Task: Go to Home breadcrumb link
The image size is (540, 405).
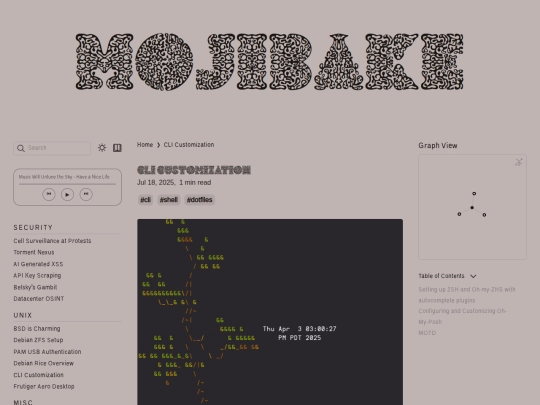Action: click(x=145, y=145)
